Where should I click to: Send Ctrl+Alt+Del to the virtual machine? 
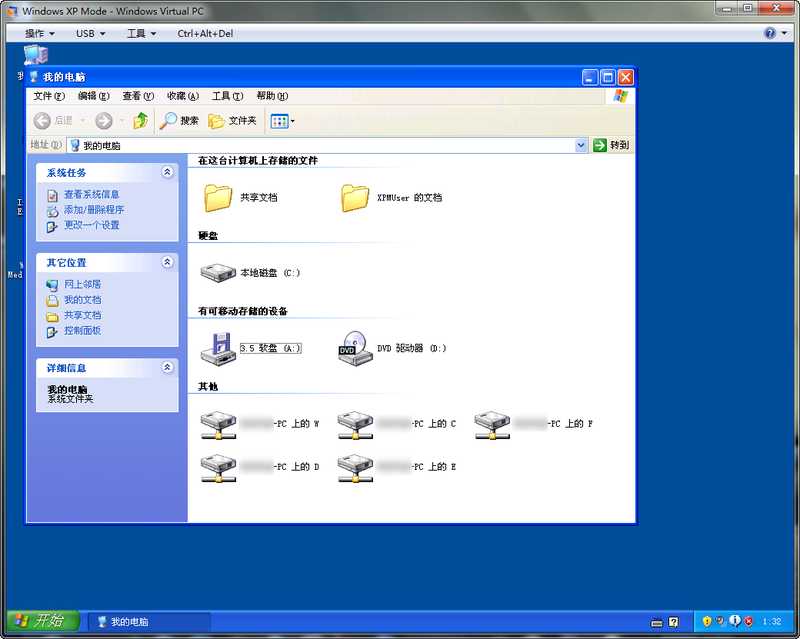pyautogui.click(x=205, y=34)
